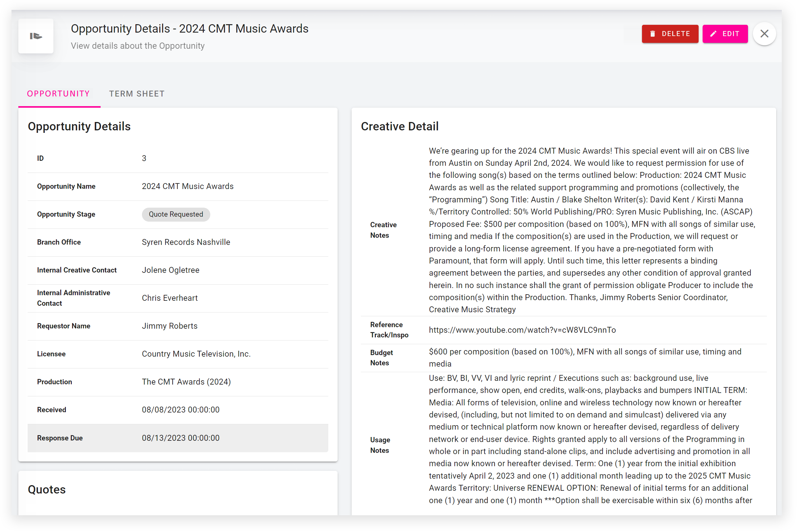Click the Licensee row label
The width and height of the screenshot is (797, 532).
(51, 354)
